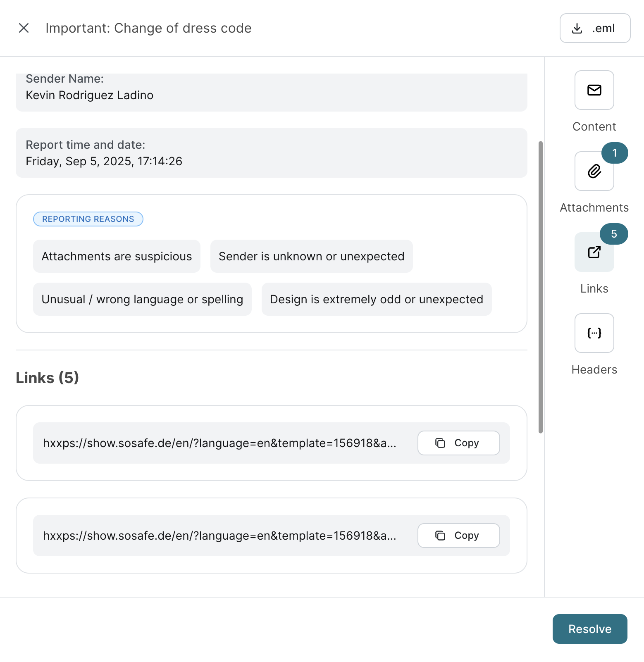The width and height of the screenshot is (644, 662).
Task: Select the Links external-link icon in the sidebar
Action: click(594, 252)
